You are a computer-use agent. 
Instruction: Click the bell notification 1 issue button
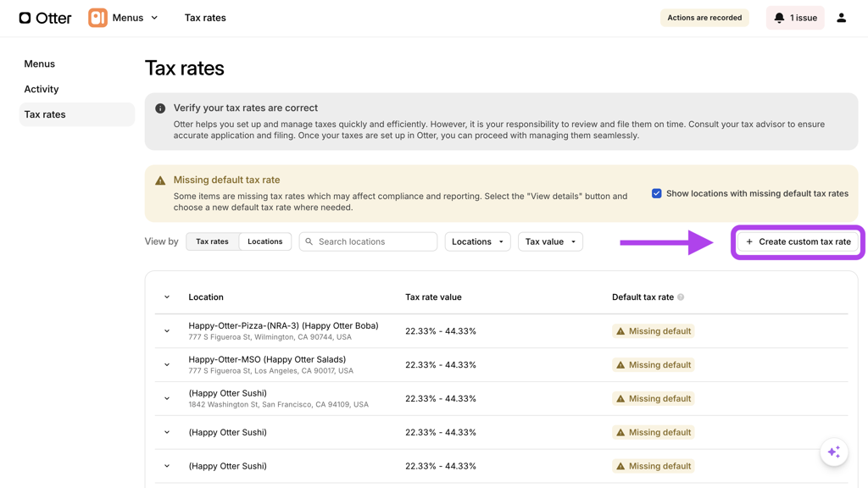click(794, 18)
